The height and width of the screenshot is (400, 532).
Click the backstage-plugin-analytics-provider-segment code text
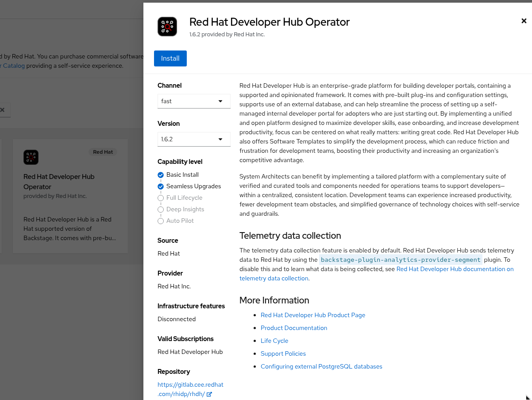pyautogui.click(x=401, y=260)
